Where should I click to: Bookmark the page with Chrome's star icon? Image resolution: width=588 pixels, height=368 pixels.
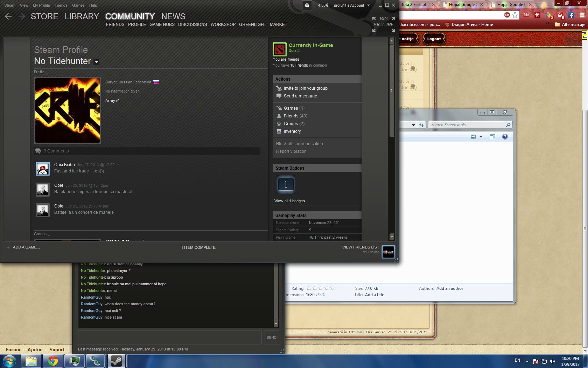click(x=515, y=15)
